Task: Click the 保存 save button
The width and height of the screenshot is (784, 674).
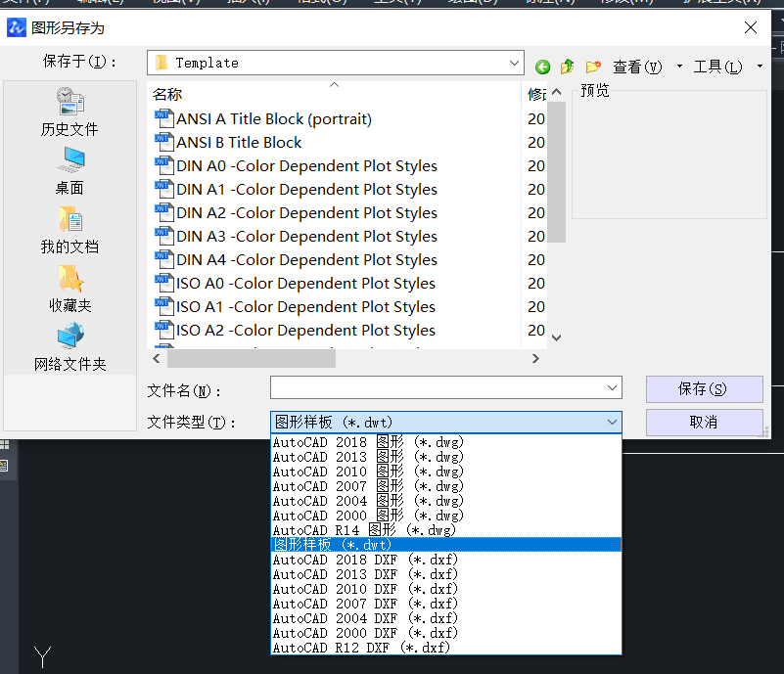Action: click(704, 389)
